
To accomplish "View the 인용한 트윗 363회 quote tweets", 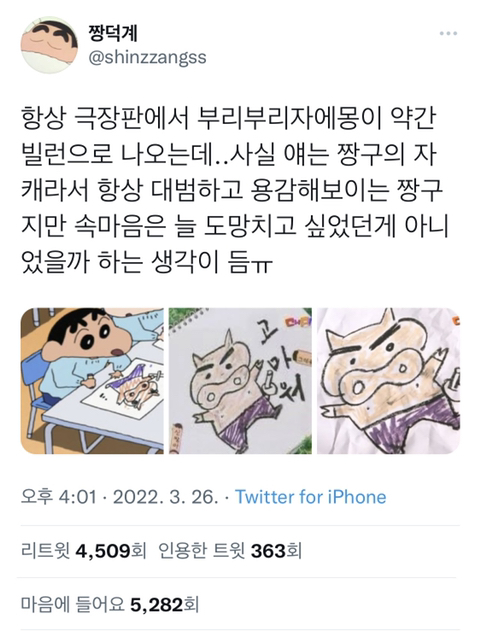I will pyautogui.click(x=230, y=551).
